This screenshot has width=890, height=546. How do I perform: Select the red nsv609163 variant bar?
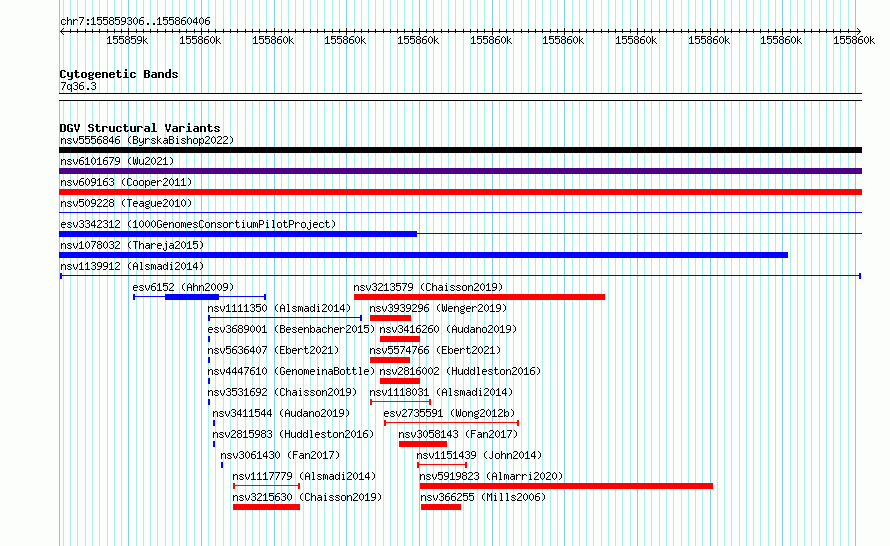[460, 192]
